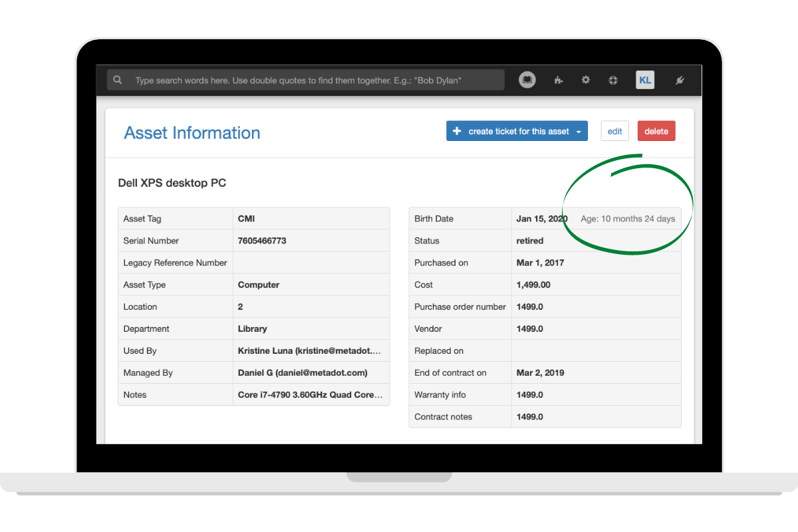Click the Asset Type value Computer
Screen dimensions: 798x532
point(259,285)
